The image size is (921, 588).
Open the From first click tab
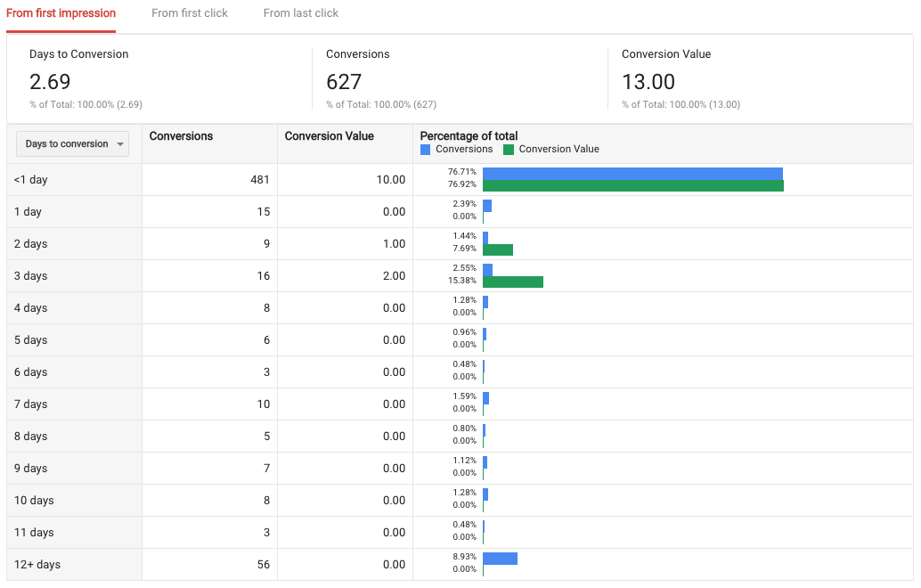(190, 13)
